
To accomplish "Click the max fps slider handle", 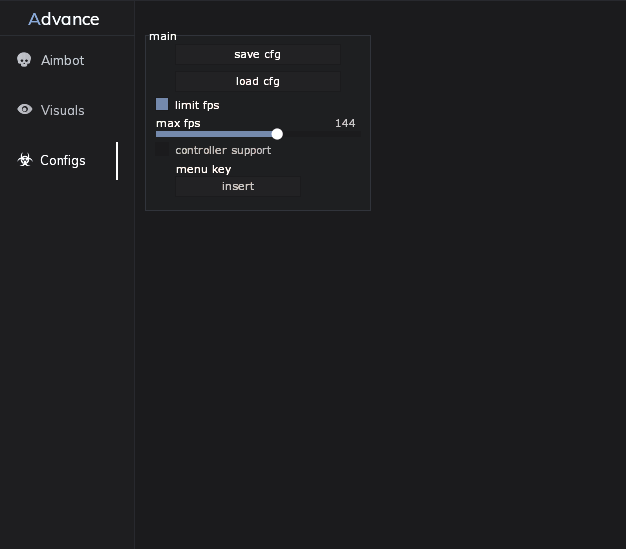I will 277,134.
